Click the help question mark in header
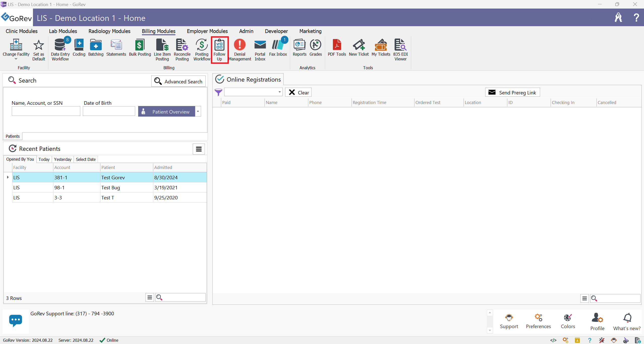644x344 pixels. [636, 18]
